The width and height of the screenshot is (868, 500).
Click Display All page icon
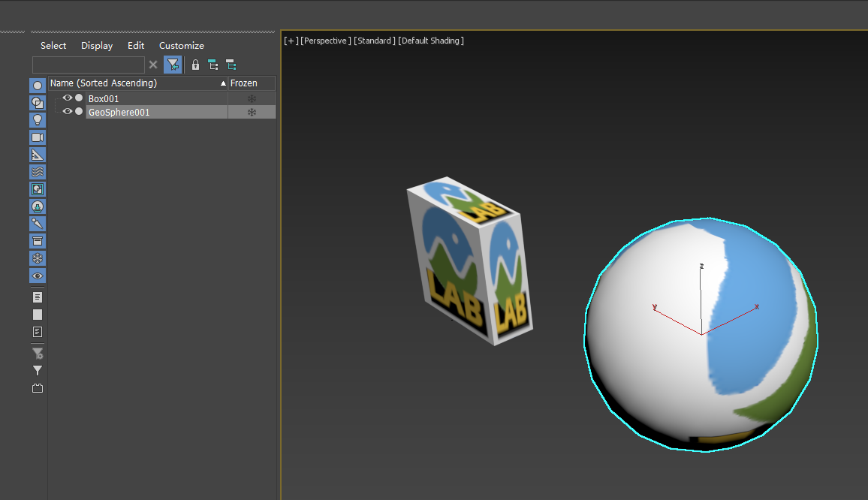pos(38,297)
